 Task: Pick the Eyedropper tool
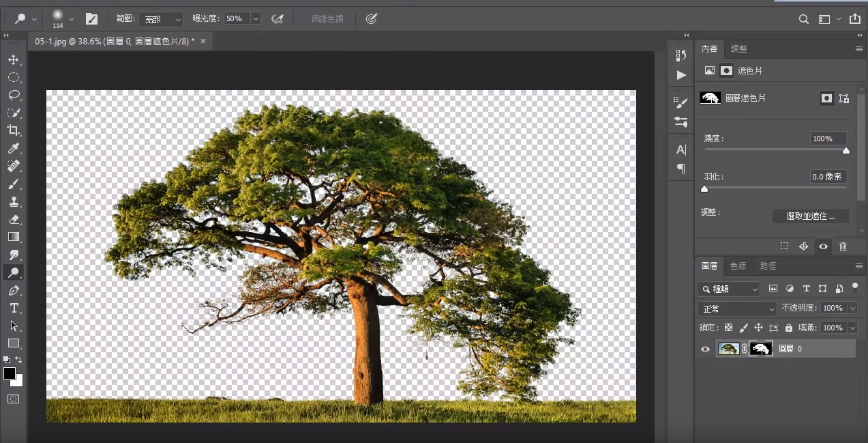click(x=13, y=148)
